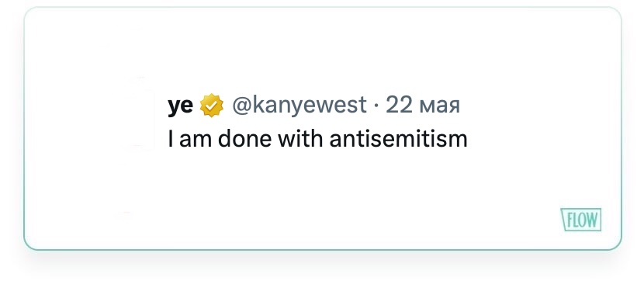Click the word antisemitism in the tweet
Viewport: 644px width, 281px height.
(398, 139)
